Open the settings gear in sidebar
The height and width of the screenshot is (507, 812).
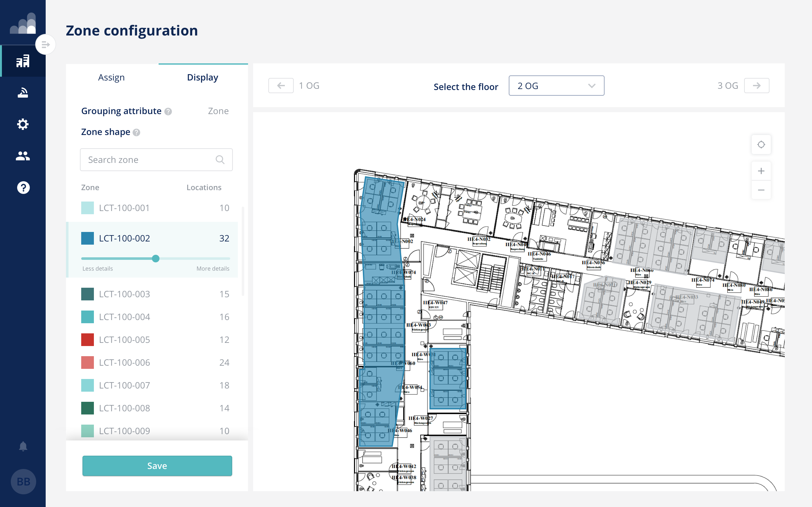(23, 125)
